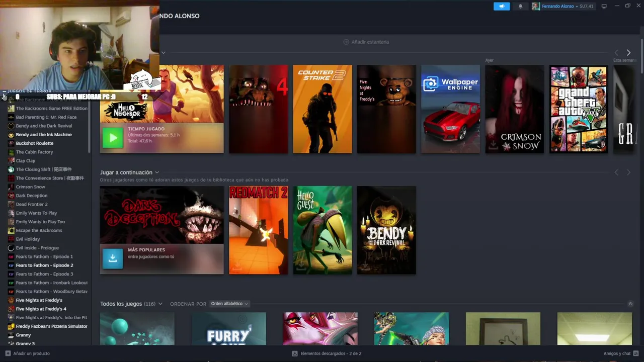Viewport: 644px width, 362px height.
Task: Open the Wallpaper Engine cover
Action: [x=450, y=109]
